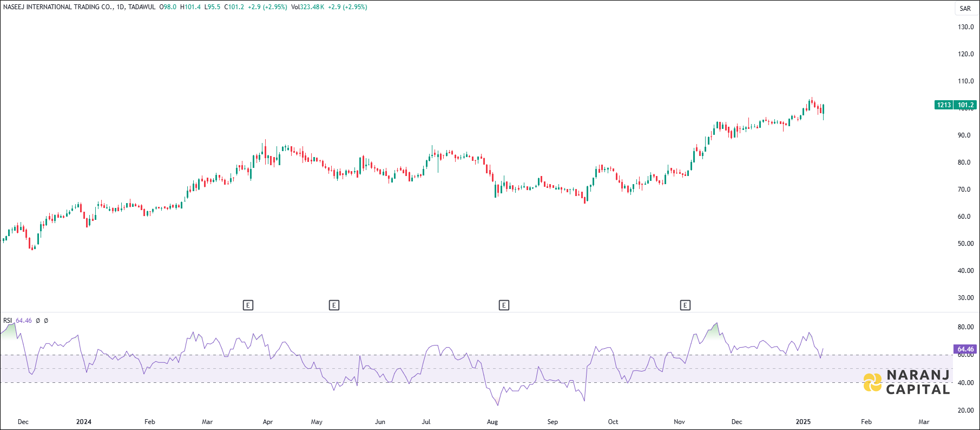Select the purple 64.46 RSI axis tag

965,349
